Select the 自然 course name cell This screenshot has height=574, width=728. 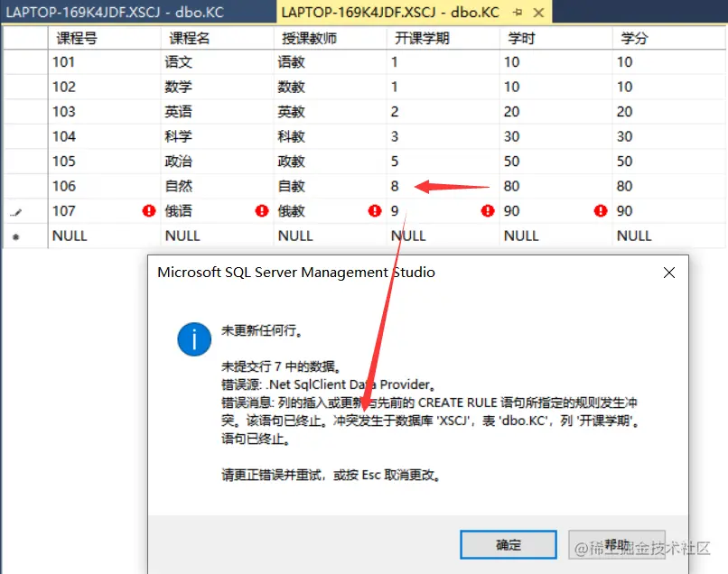pos(218,187)
